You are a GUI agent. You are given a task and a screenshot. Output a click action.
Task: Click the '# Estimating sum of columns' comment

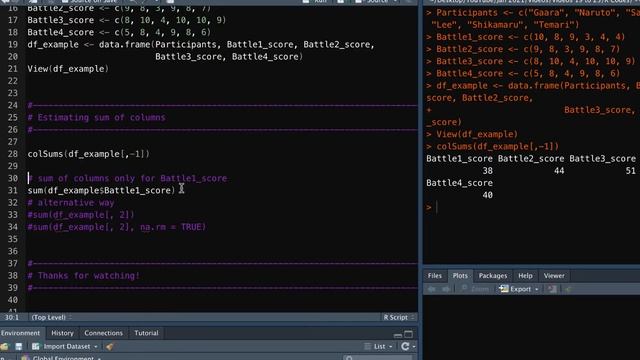(x=96, y=117)
